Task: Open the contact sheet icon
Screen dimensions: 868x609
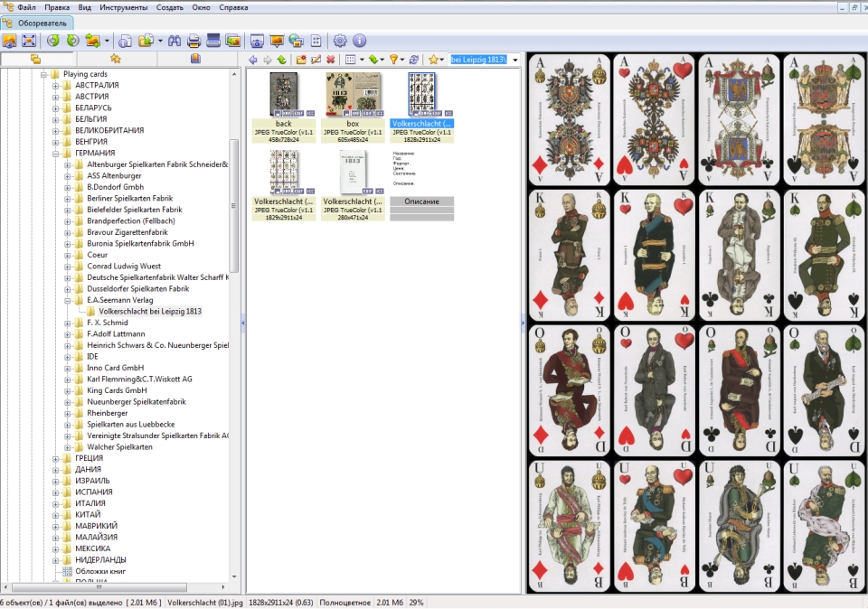Action: click(316, 41)
